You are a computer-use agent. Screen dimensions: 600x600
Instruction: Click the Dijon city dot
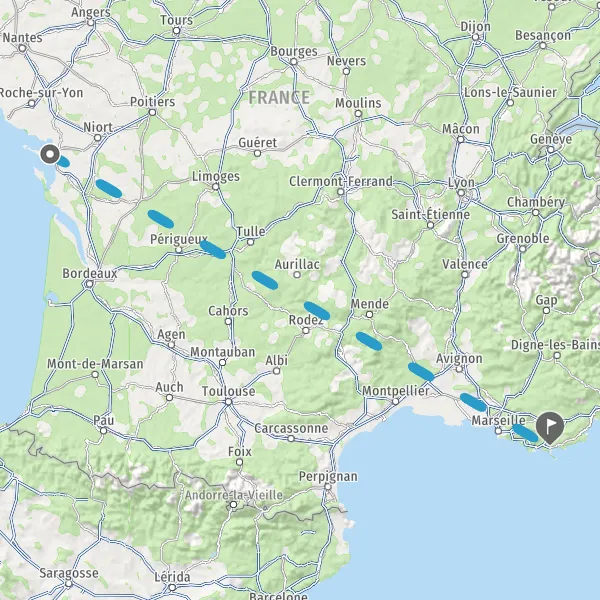coord(475,38)
